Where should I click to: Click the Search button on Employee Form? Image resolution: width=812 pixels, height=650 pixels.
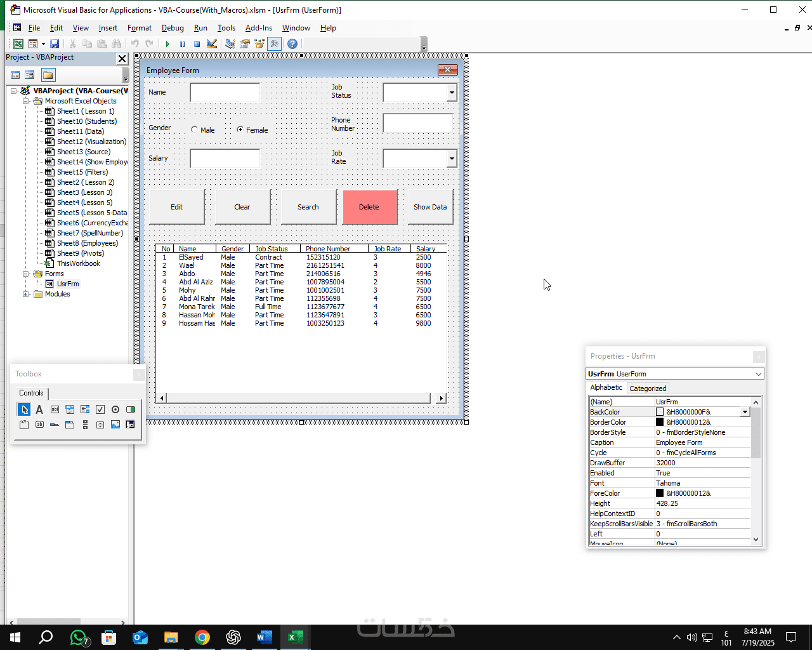[308, 207]
